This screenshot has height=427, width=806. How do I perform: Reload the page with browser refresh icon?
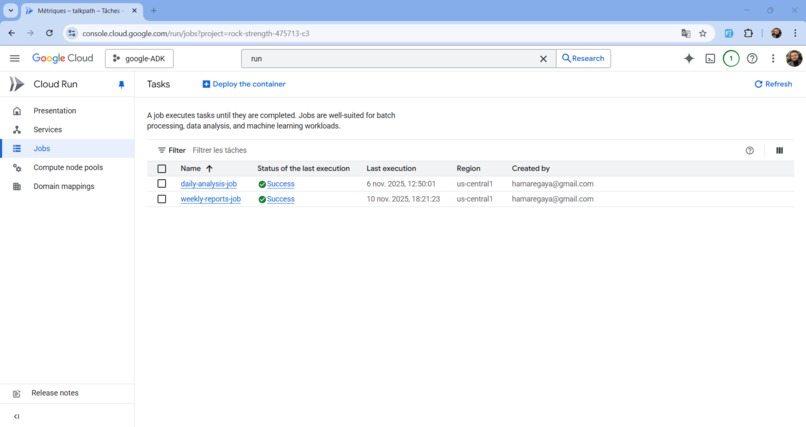[x=49, y=33]
